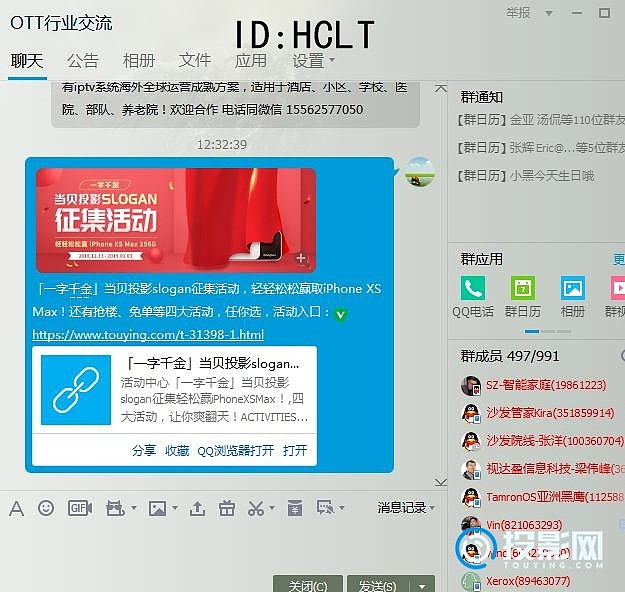Image resolution: width=625 pixels, height=592 pixels.
Task: Click 举报 report link
Action: 518,13
